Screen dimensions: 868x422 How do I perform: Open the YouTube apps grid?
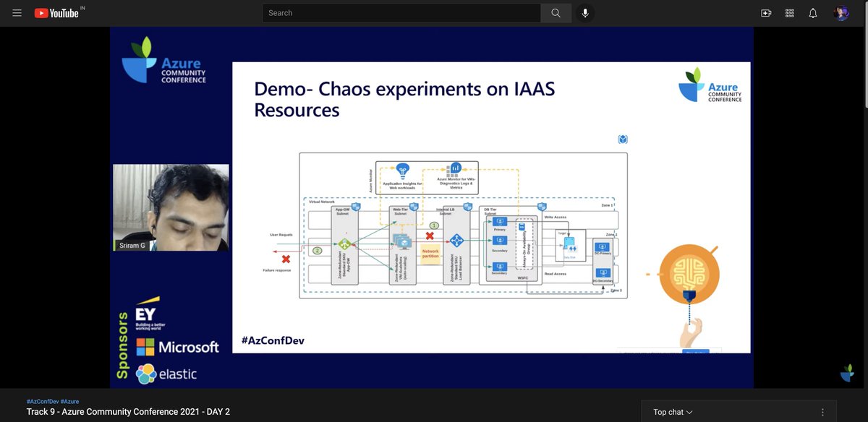pyautogui.click(x=790, y=13)
